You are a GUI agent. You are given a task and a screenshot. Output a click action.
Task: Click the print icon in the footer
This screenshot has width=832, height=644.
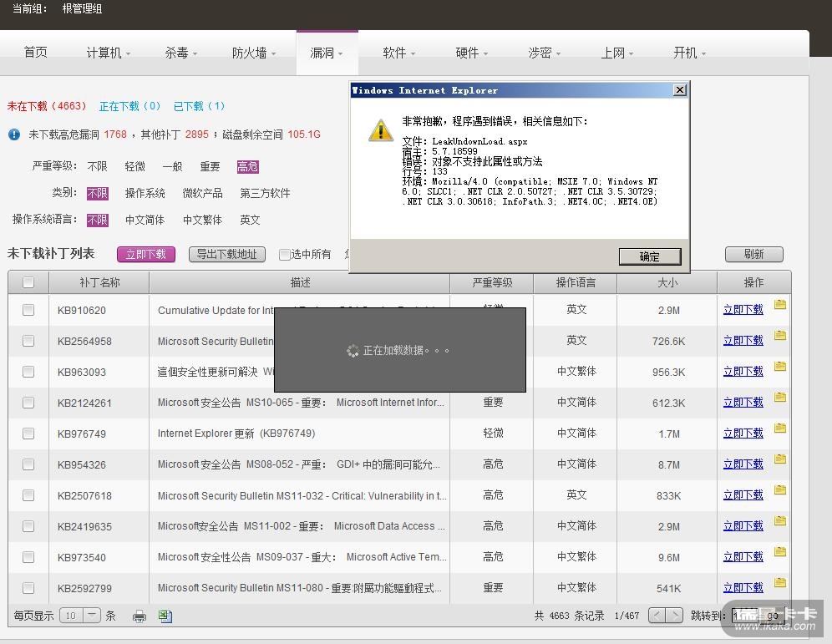click(x=140, y=616)
